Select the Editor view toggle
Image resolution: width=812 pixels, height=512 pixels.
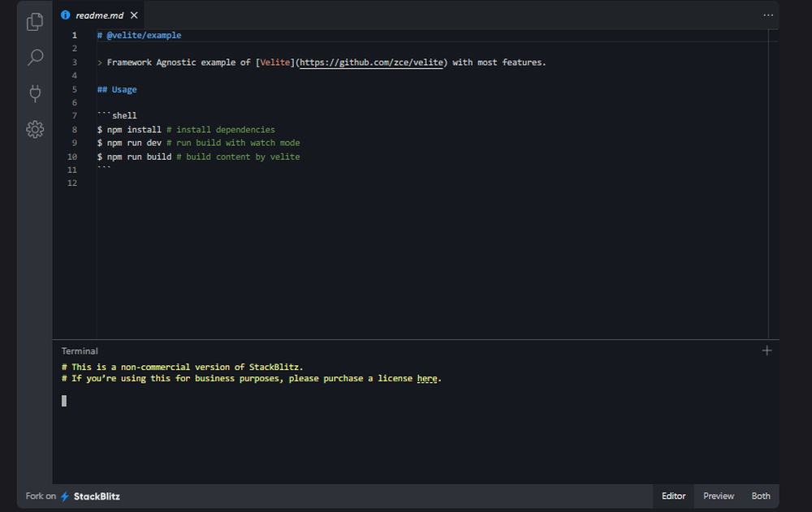673,496
